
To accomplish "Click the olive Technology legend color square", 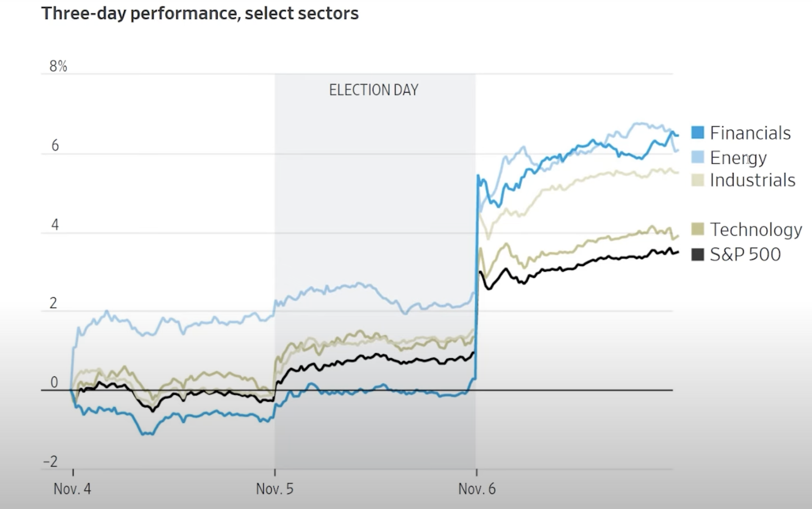I will 698,229.
